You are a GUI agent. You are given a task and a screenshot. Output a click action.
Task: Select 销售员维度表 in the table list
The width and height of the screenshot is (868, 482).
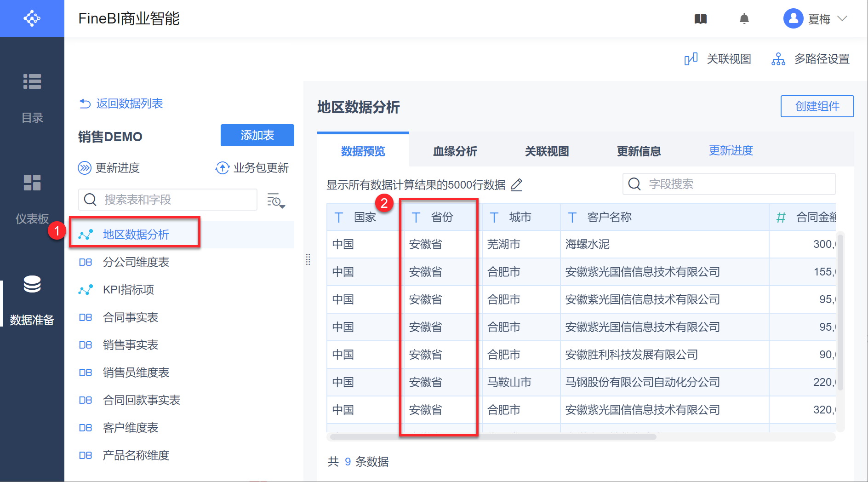pyautogui.click(x=182, y=373)
